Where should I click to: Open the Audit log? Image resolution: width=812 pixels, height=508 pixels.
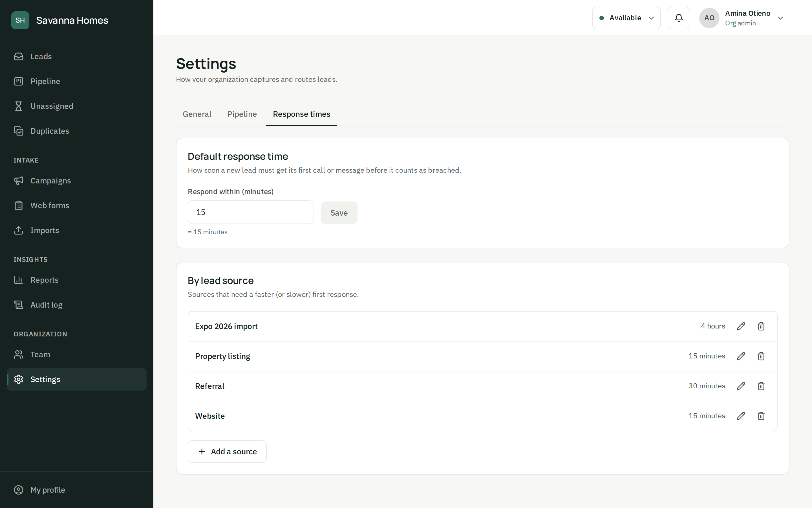click(76, 305)
